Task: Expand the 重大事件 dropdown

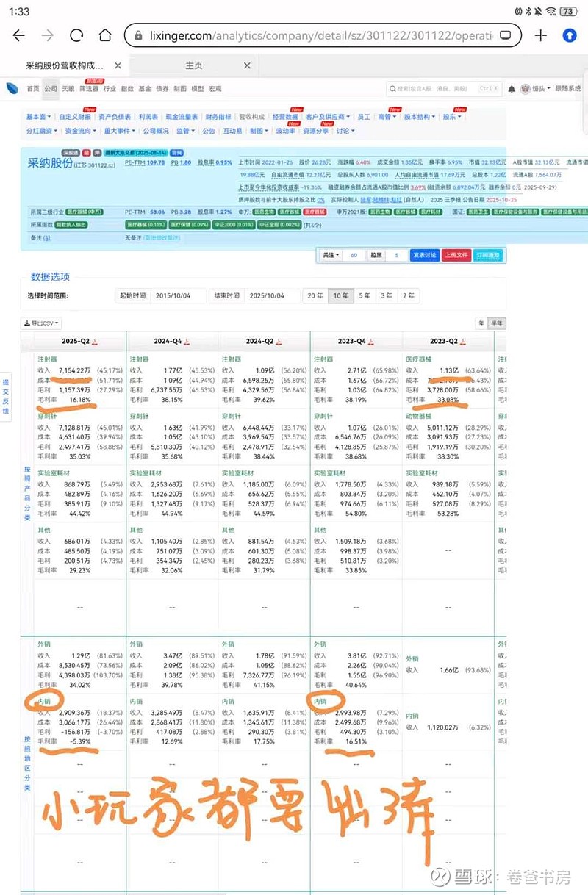Action: (118, 131)
